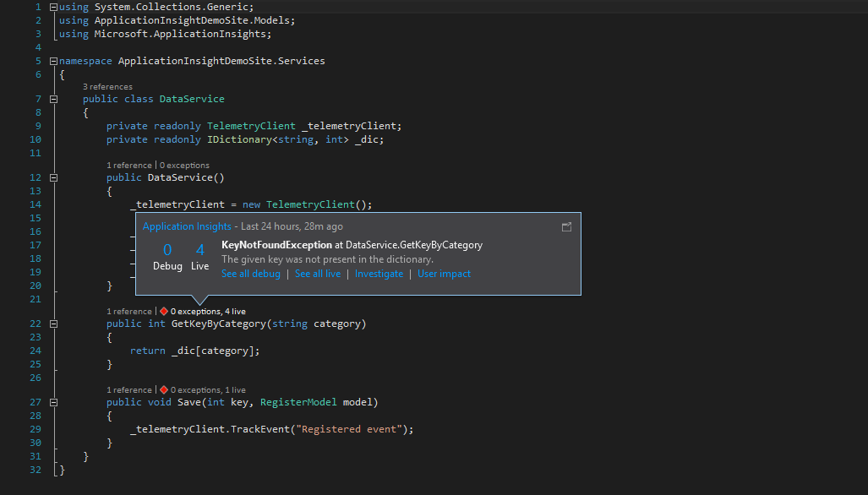Click 'The given key was not present' message
Screen dimensions: 868x495
327,259
